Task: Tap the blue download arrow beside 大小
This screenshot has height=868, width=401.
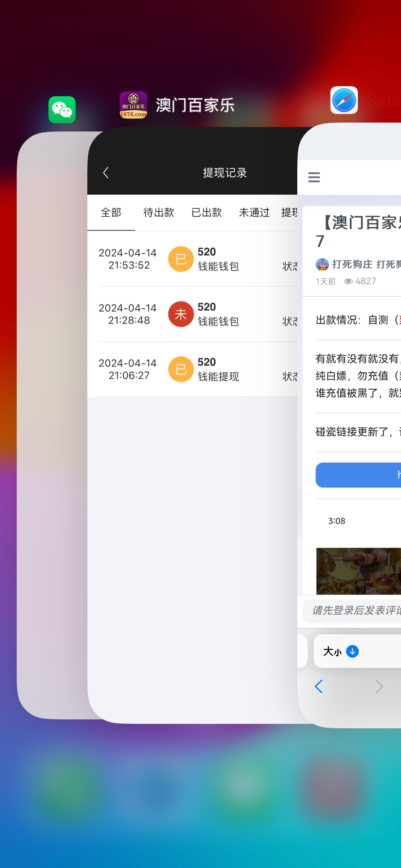Action: click(352, 651)
